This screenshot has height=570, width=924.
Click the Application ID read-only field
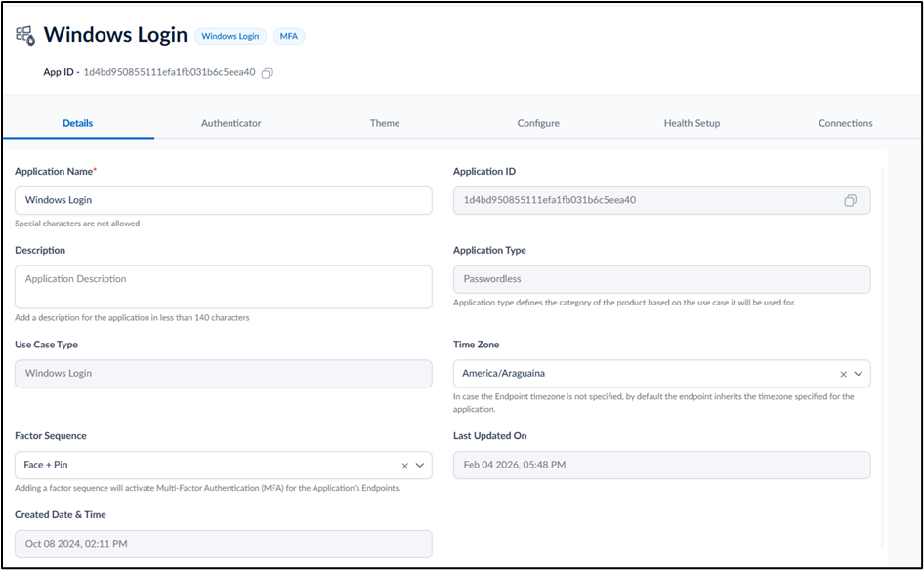click(662, 201)
